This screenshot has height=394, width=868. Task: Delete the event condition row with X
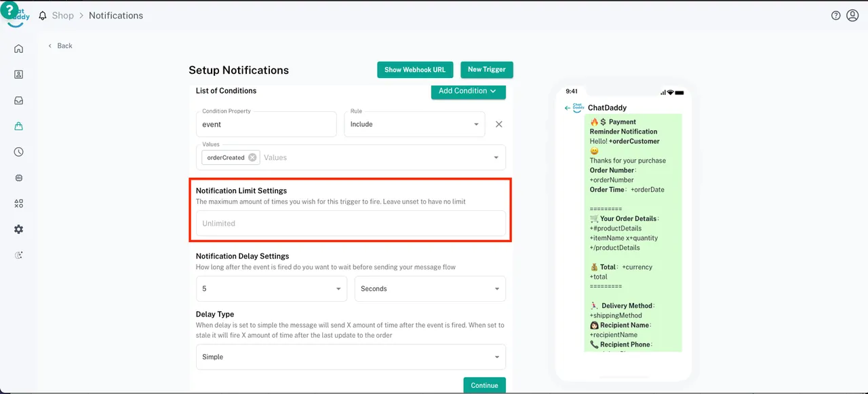(498, 124)
